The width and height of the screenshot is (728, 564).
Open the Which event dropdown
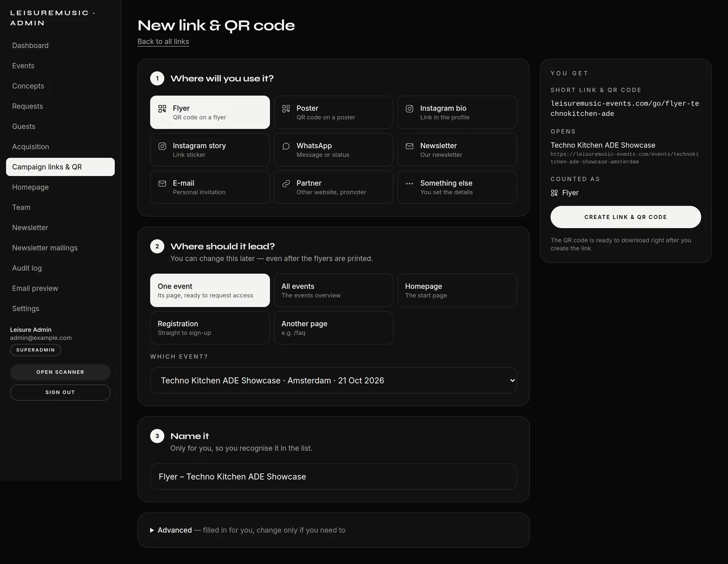pos(334,381)
